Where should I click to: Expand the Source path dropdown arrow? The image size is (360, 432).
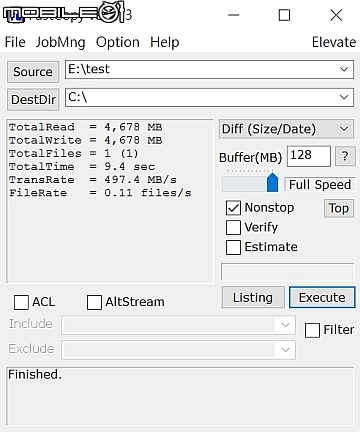point(344,69)
